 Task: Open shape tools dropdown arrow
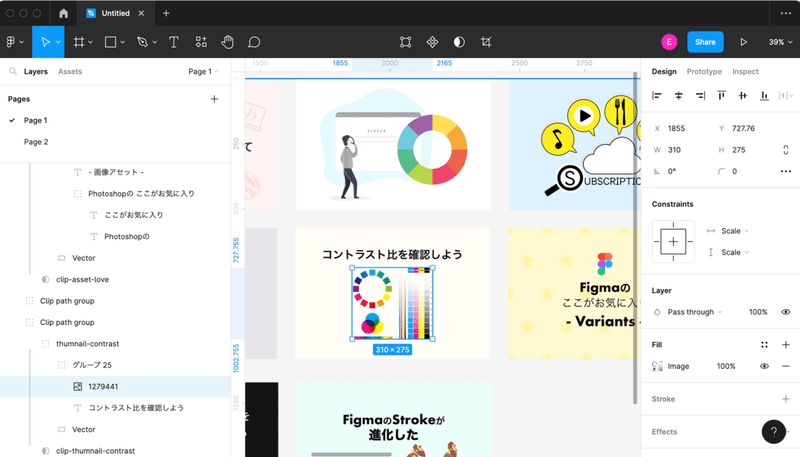pos(122,42)
